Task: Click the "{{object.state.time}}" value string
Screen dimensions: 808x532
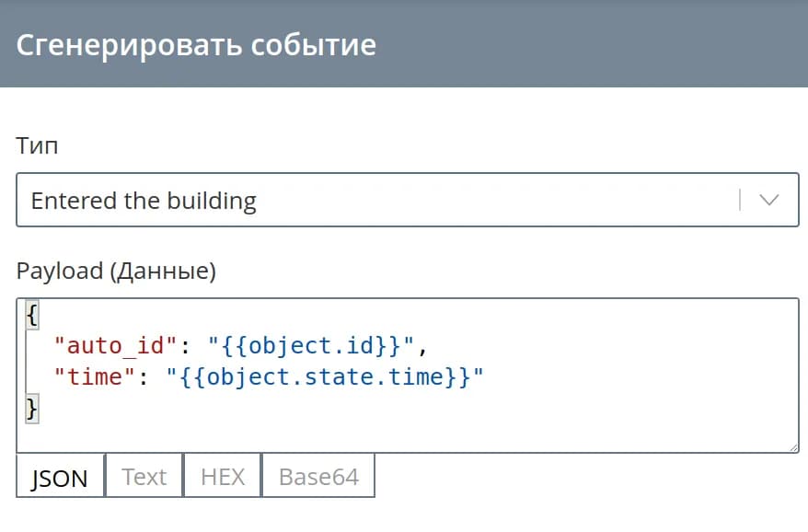Action: click(324, 376)
